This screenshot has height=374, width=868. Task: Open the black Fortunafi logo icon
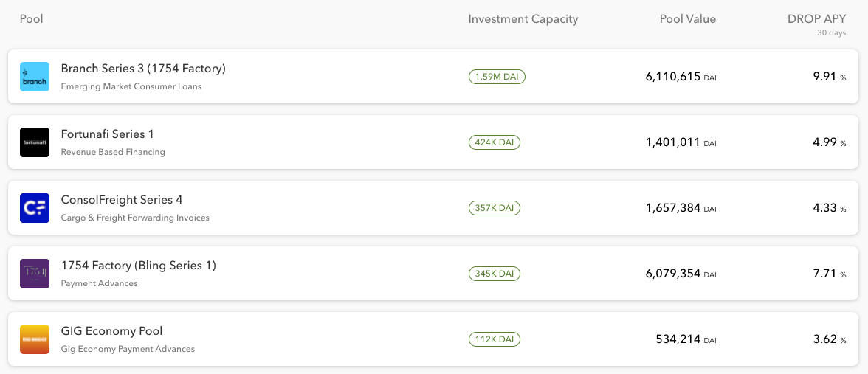coord(35,142)
